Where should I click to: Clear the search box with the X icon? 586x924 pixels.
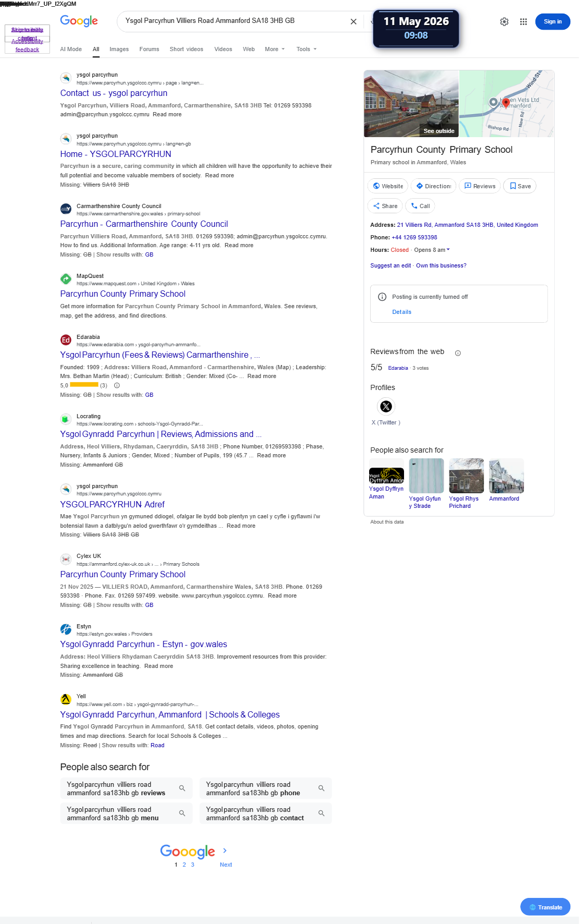[353, 21]
